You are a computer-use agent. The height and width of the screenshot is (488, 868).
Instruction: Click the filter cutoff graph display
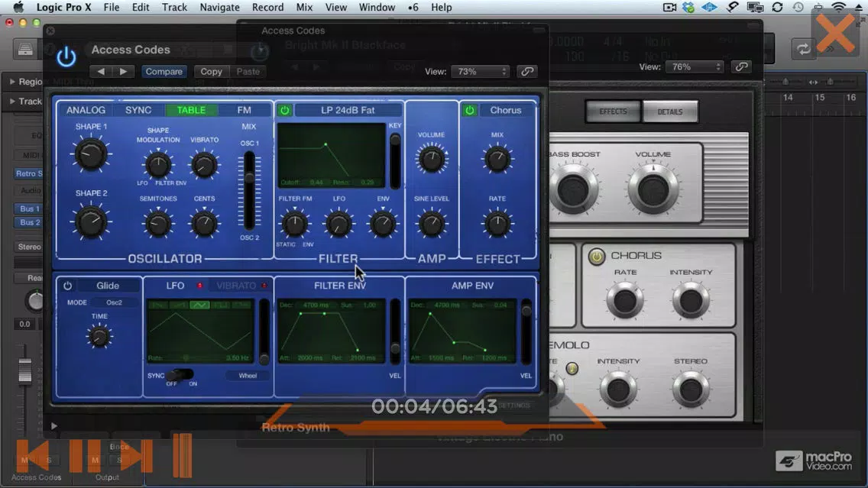(331, 155)
